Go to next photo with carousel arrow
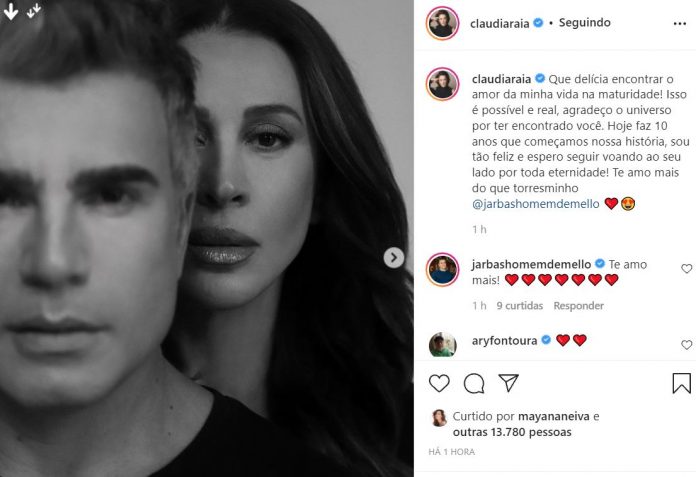 click(394, 257)
